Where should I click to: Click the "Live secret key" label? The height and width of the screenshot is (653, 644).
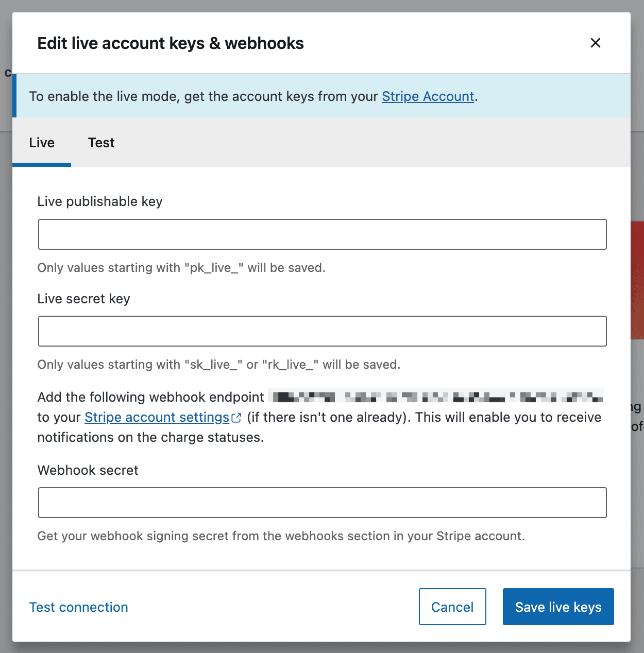(x=84, y=299)
